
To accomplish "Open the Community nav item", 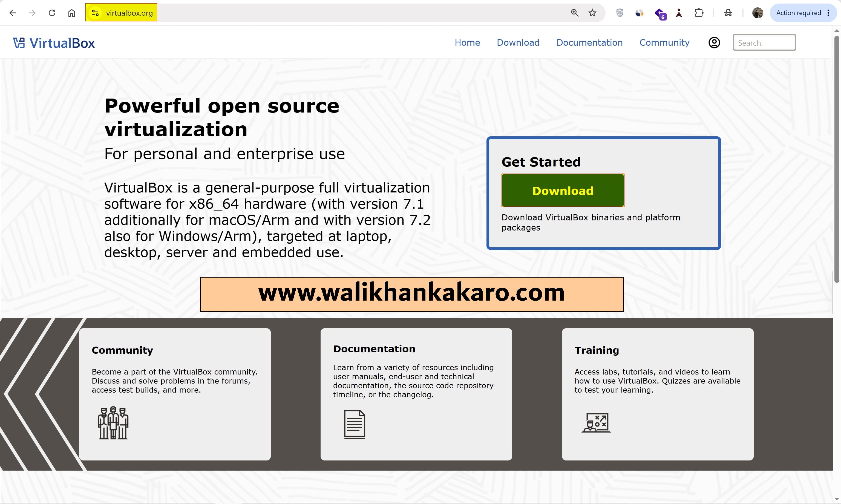I will (664, 42).
